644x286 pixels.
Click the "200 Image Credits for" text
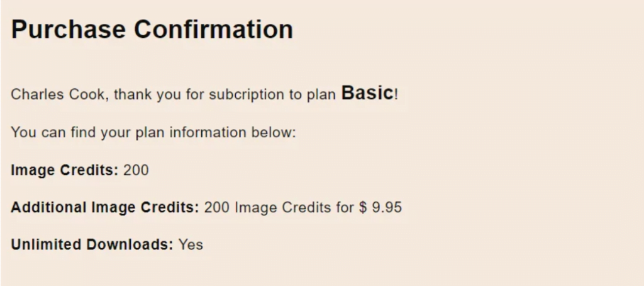click(279, 207)
